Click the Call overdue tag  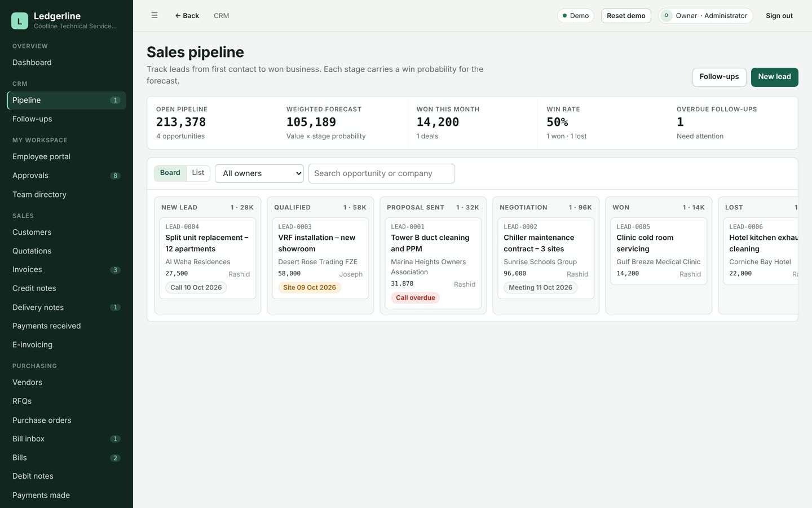tap(416, 298)
